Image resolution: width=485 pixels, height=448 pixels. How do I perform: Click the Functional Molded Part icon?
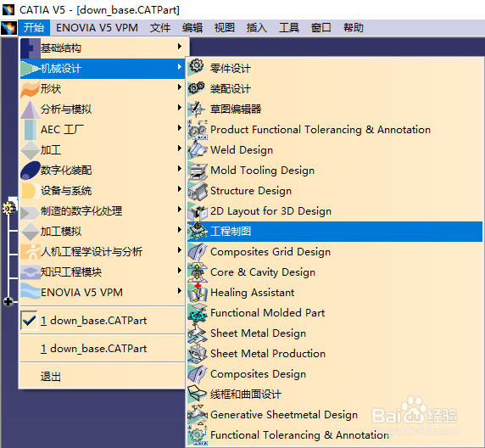point(198,313)
